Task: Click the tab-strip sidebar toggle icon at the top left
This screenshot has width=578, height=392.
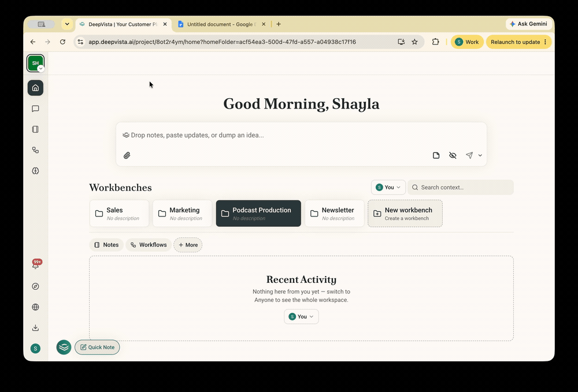Action: point(41,24)
